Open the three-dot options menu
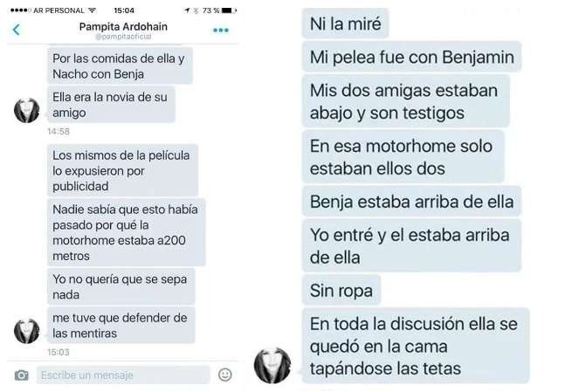Image resolution: width=565 pixels, height=392 pixels. (221, 30)
